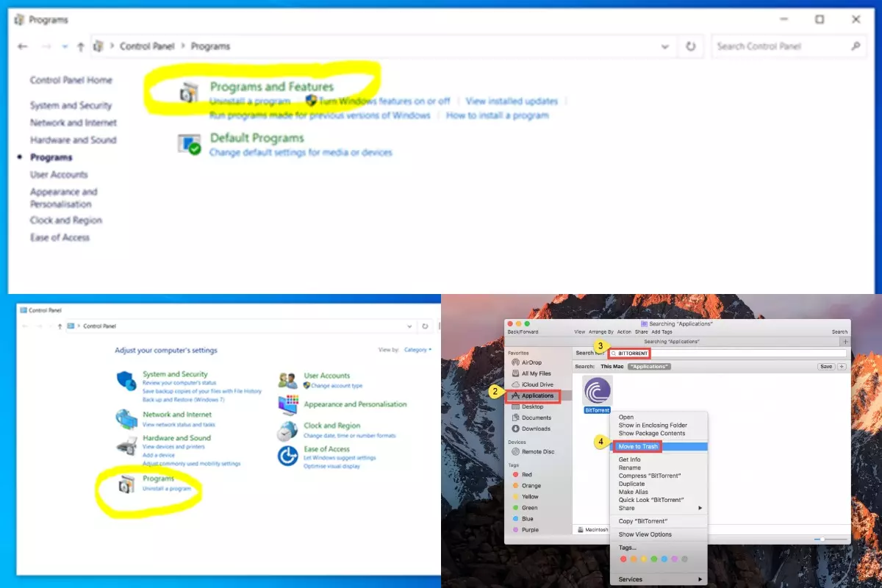Go back using Programs window back arrow
882x588 pixels.
click(22, 46)
